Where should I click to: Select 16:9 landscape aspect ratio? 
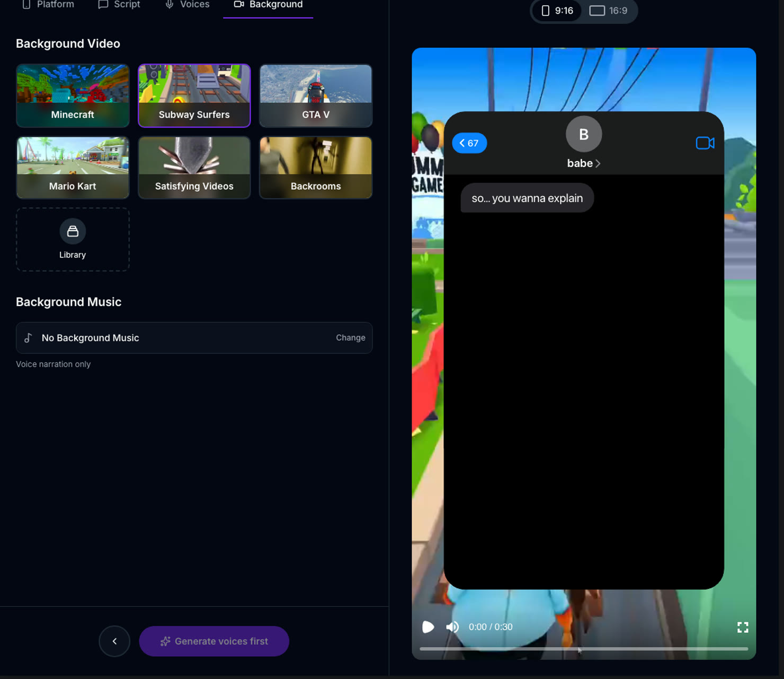(609, 11)
